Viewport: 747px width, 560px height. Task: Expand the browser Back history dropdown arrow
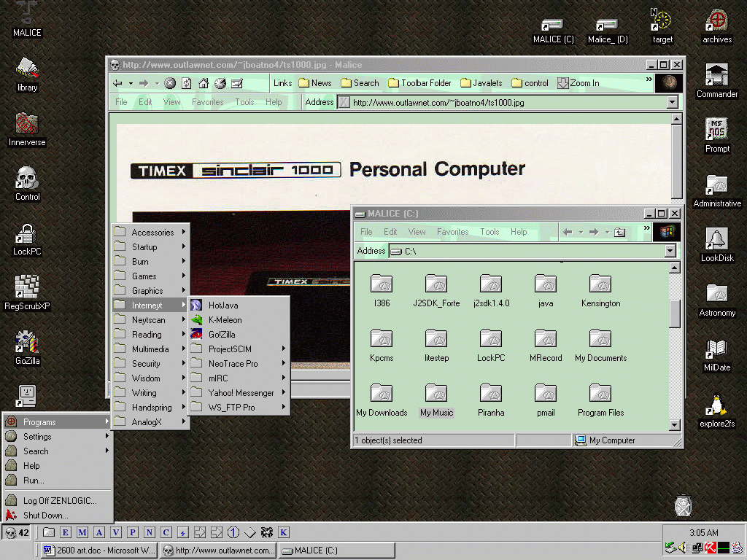tap(131, 83)
